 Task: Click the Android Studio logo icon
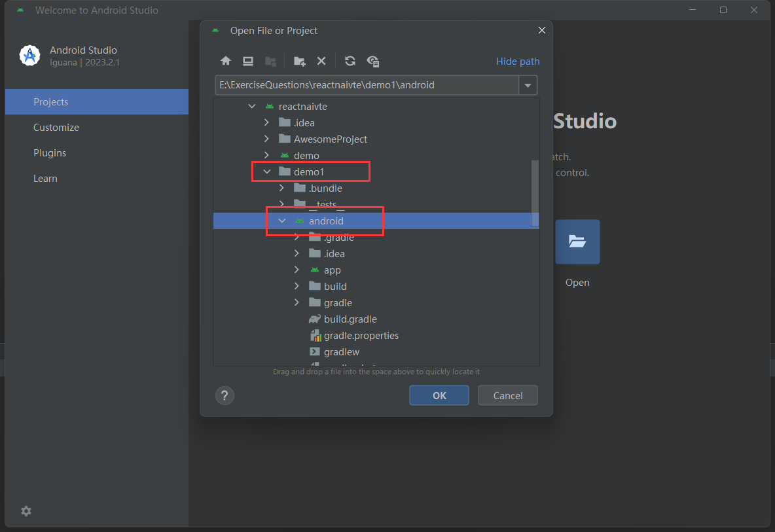[29, 56]
